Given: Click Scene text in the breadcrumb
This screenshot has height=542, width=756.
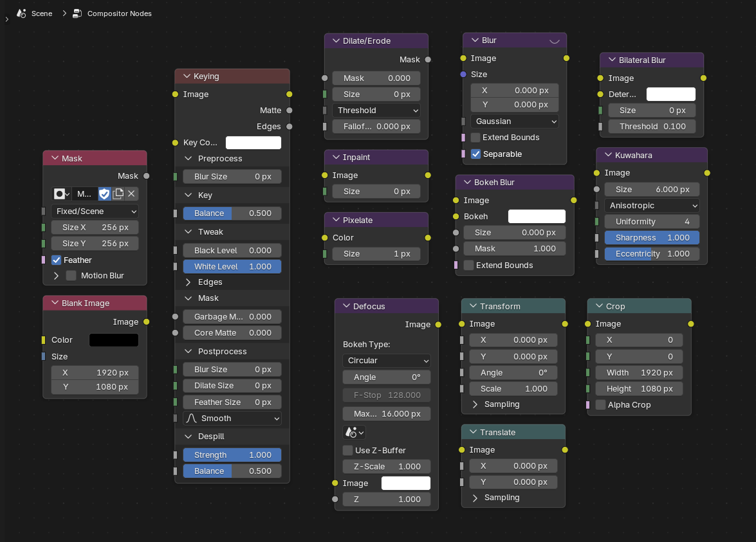Looking at the screenshot, I should [x=42, y=14].
